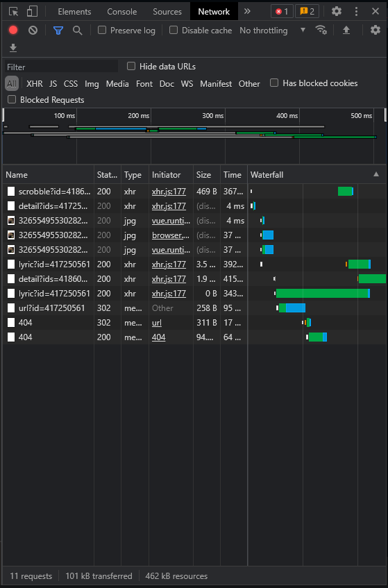This screenshot has width=388, height=588.
Task: Click the jpg thumbnail initiated by browser
Action: [x=11, y=235]
